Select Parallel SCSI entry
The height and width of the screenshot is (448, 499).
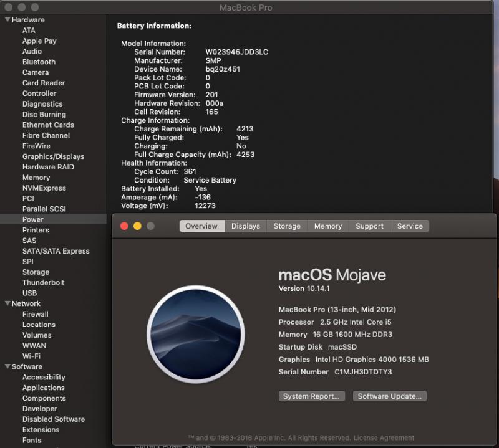[x=44, y=209]
